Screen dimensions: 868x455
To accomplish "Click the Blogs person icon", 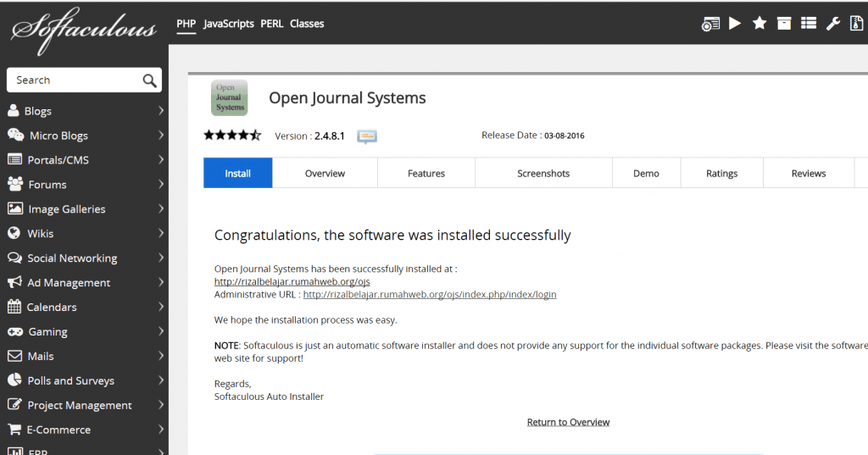I will point(14,111).
